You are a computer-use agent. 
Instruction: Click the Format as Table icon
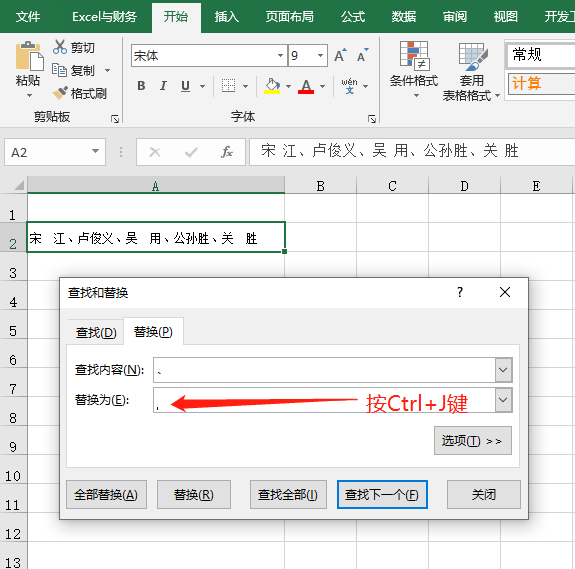tap(473, 56)
